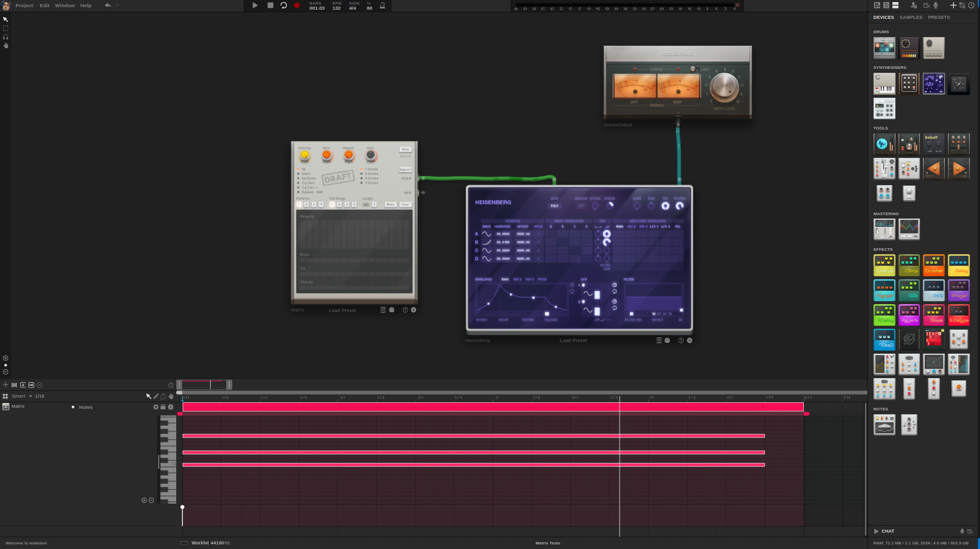Add the Chorus effect pedal
The height and width of the screenshot is (549, 980).
click(884, 265)
